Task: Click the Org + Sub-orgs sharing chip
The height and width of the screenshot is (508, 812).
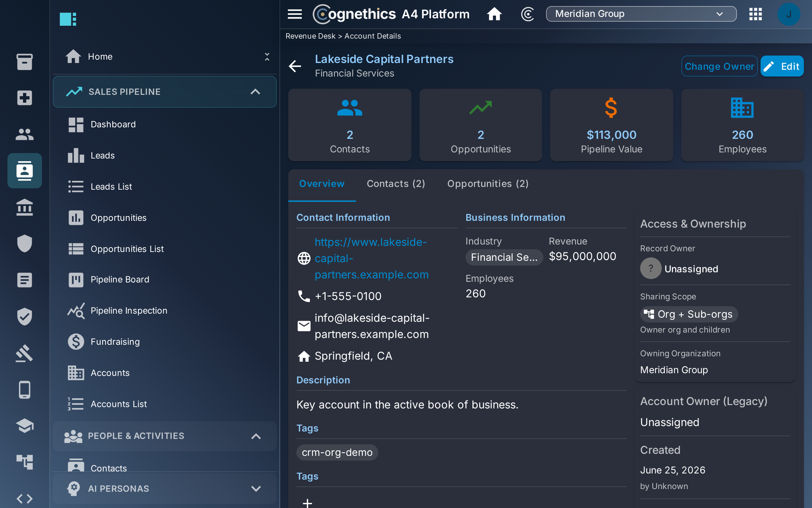Action: [689, 314]
